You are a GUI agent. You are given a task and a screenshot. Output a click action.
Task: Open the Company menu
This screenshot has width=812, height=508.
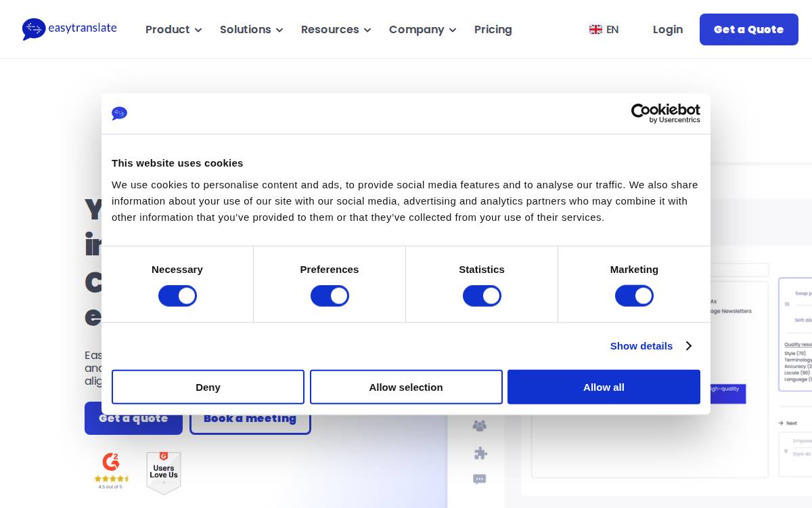(x=423, y=30)
